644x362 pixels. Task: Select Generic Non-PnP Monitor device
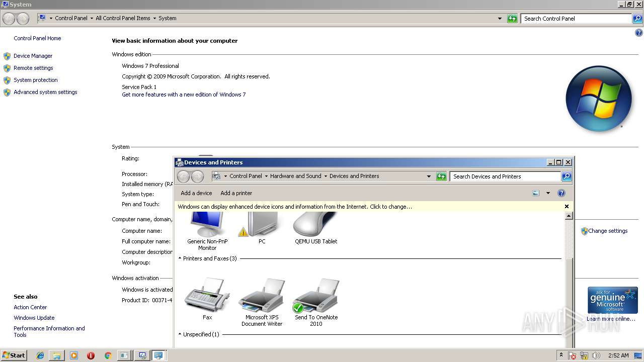pos(207,231)
